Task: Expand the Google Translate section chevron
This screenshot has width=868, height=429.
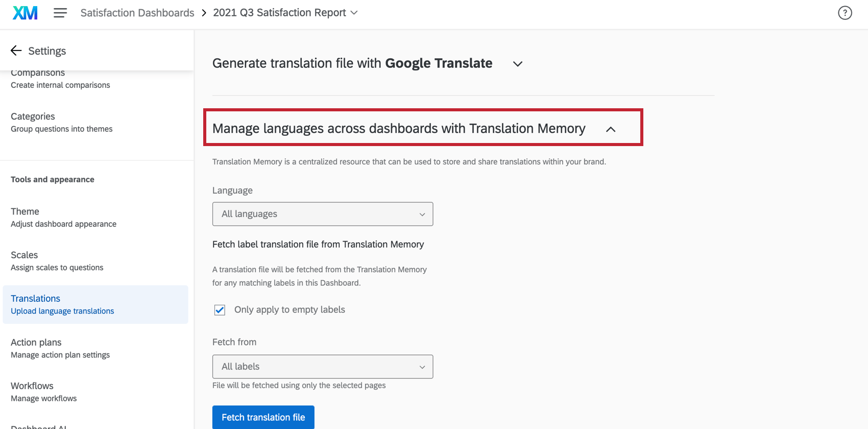Action: (x=517, y=64)
